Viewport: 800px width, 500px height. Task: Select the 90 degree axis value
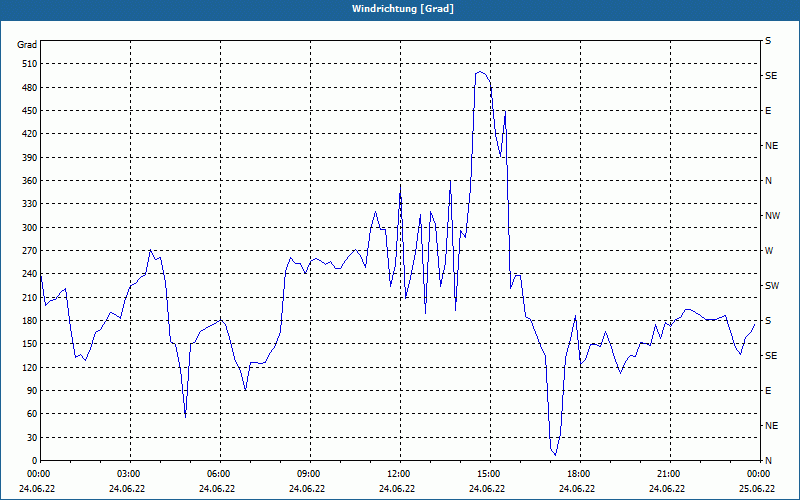pyautogui.click(x=33, y=391)
